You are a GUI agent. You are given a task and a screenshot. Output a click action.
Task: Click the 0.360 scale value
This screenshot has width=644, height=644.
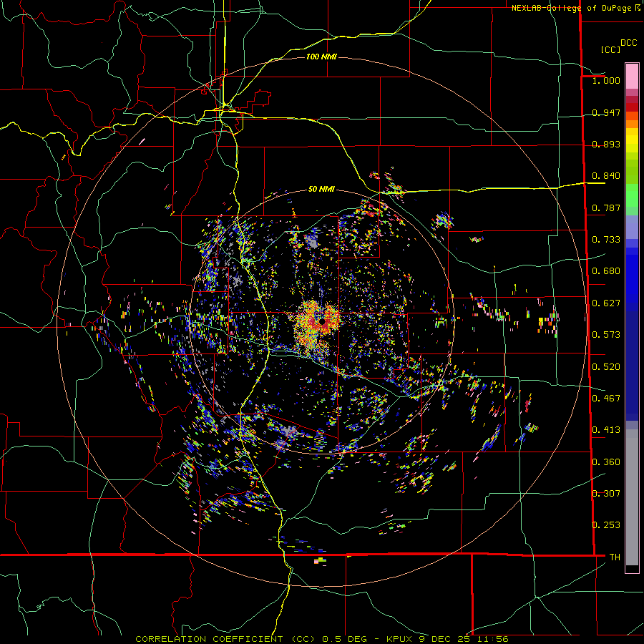coord(606,462)
